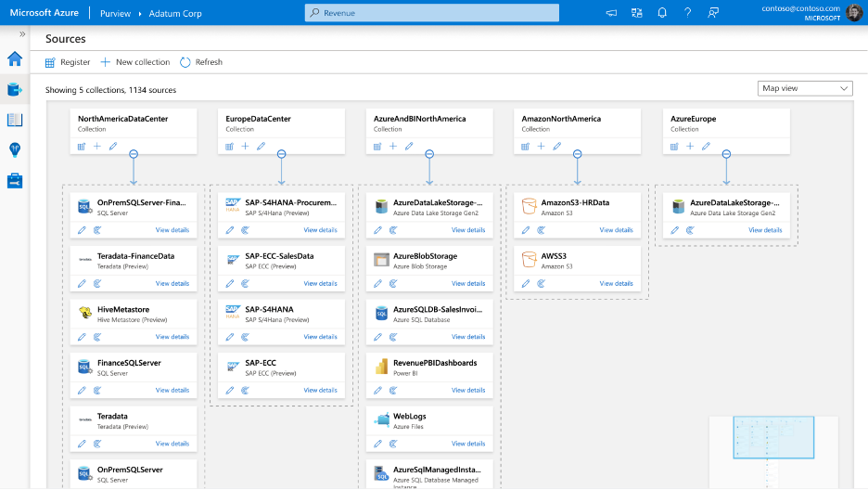This screenshot has height=490, width=868.
Task: View details for AWSS3 source
Action: pyautogui.click(x=616, y=283)
